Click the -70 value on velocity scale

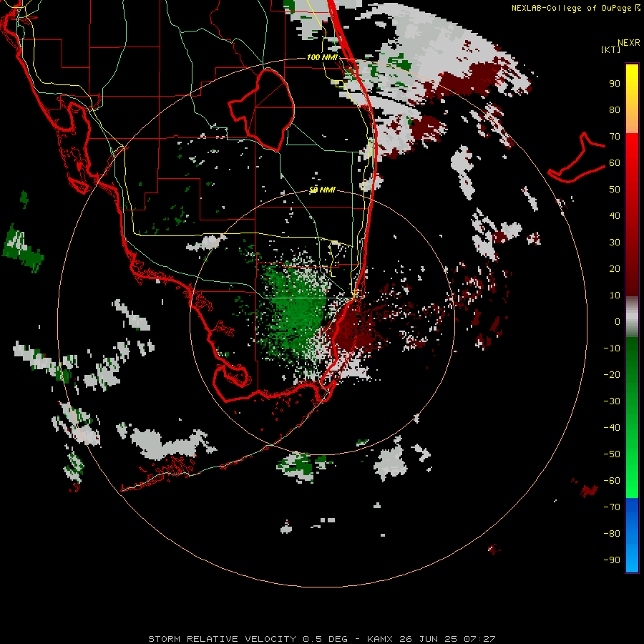pos(612,507)
